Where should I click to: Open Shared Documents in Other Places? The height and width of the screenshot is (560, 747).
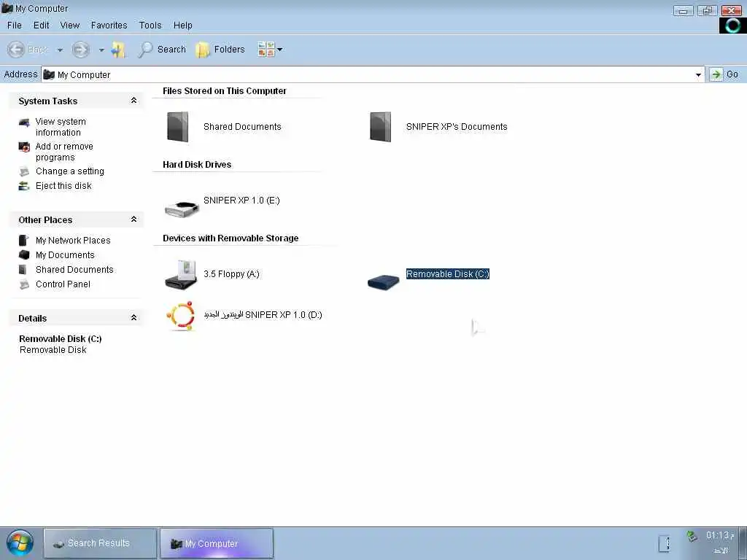point(74,270)
